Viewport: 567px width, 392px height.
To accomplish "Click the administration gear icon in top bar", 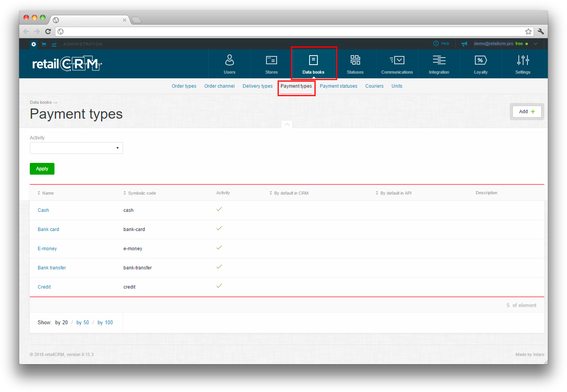I will [34, 44].
